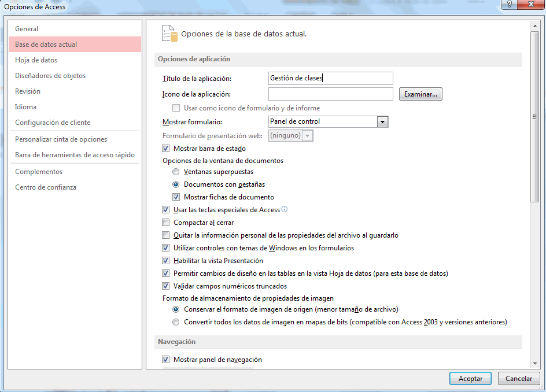Click 'Aceptar' to confirm options
Screen dimensions: 546x392
pyautogui.click(x=470, y=379)
